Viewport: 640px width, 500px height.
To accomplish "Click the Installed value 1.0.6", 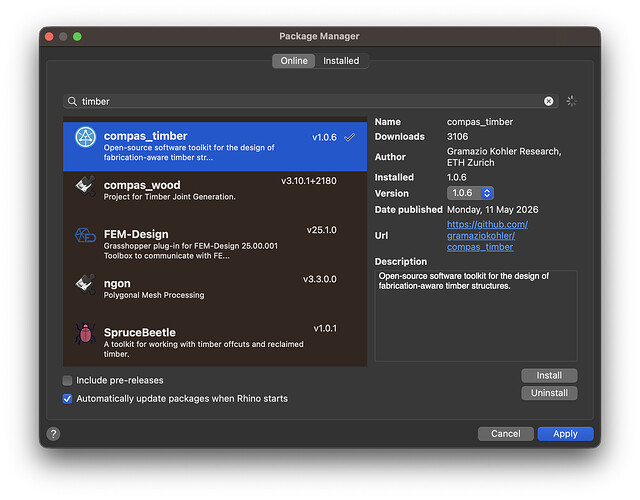I will click(457, 178).
